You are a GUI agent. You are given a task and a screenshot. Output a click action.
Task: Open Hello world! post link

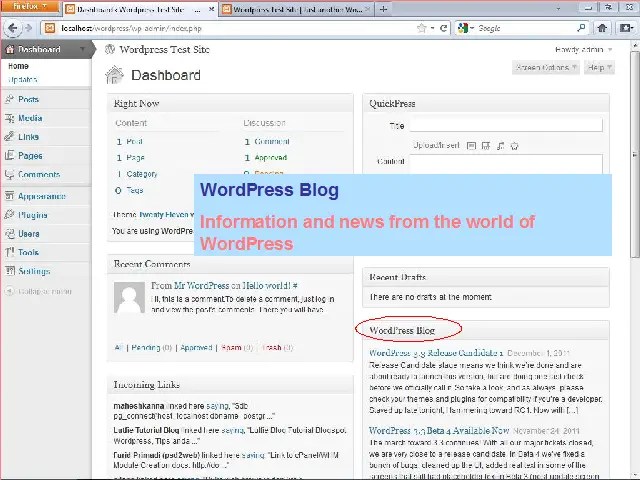point(267,285)
